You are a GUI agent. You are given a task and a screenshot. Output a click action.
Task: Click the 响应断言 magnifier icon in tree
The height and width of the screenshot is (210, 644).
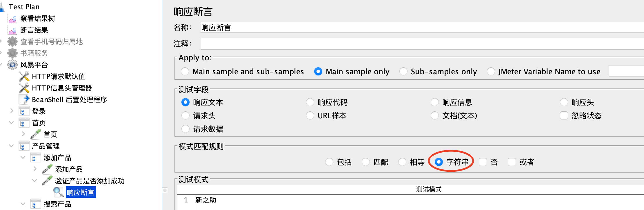[59, 192]
